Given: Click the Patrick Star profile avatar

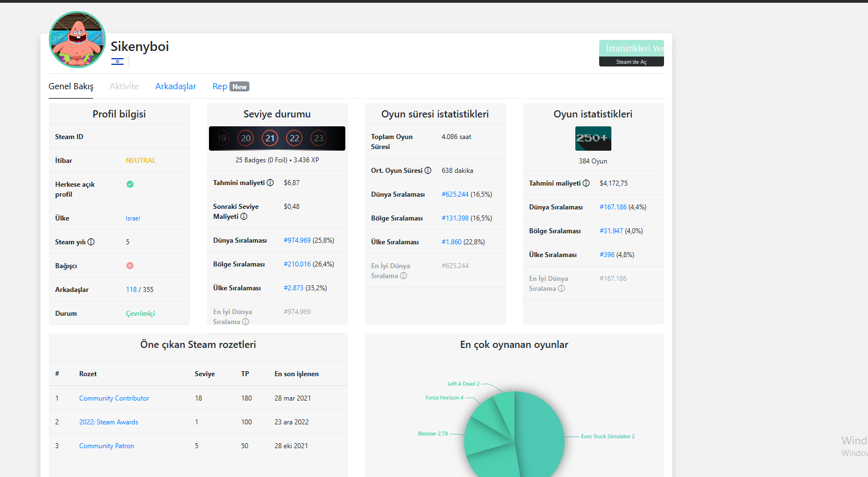Looking at the screenshot, I should [77, 40].
